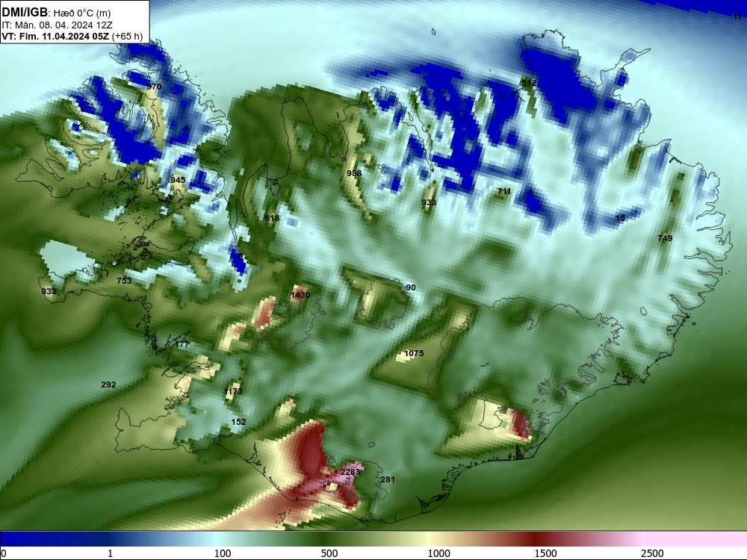Click the 177 height value on the map
Viewport: 747px width, 560px height.
click(x=182, y=345)
